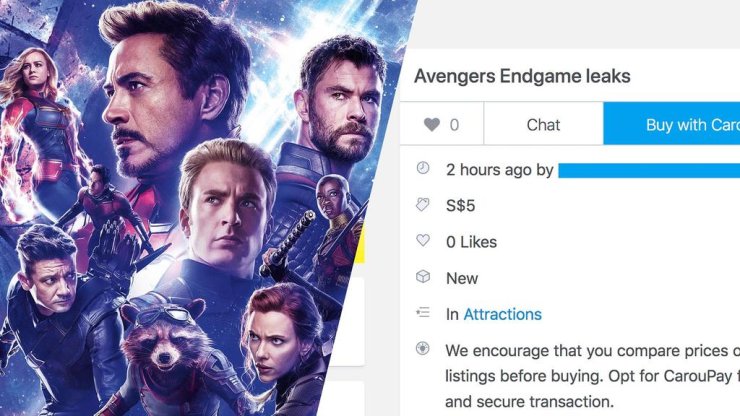Screen dimensions: 740x416
Task: Open the blue redacted seller name
Action: (649, 170)
